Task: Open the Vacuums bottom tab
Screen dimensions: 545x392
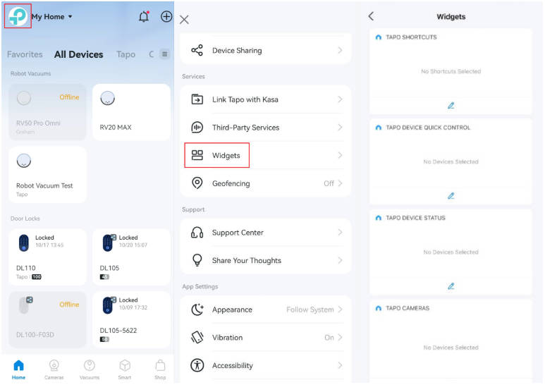Action: point(90,369)
